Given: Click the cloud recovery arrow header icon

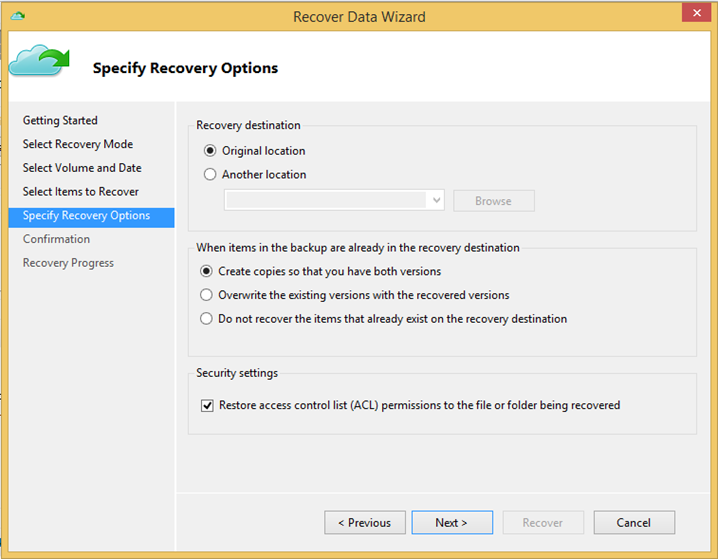Looking at the screenshot, I should click(39, 60).
